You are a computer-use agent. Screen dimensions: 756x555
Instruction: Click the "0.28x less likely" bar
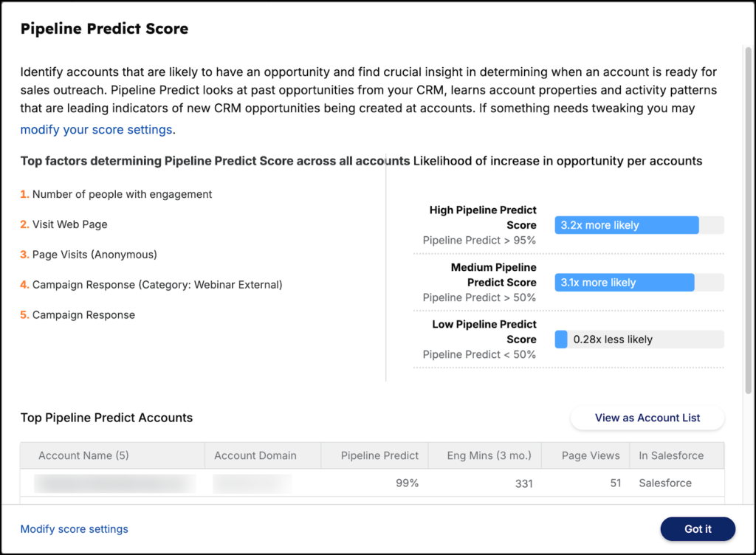click(639, 339)
